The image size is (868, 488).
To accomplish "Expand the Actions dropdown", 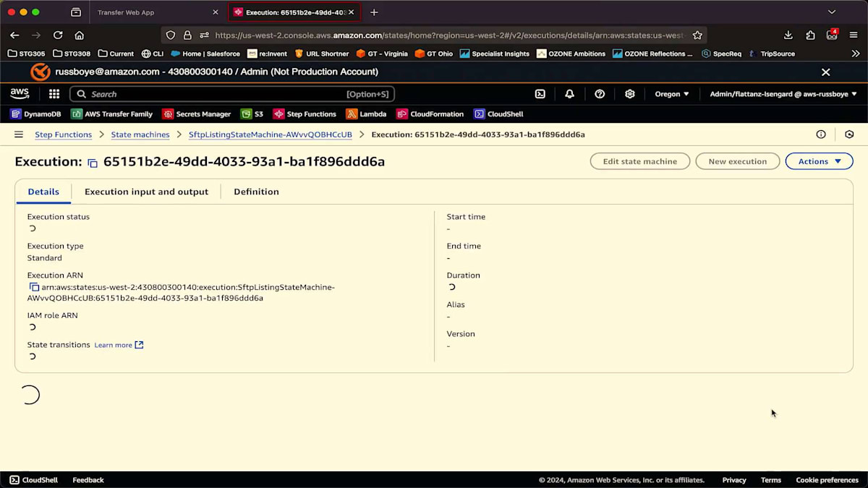I will click(819, 161).
